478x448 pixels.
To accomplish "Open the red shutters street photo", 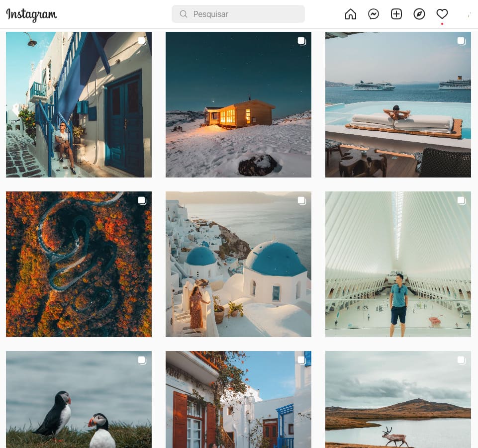I will tap(238, 399).
